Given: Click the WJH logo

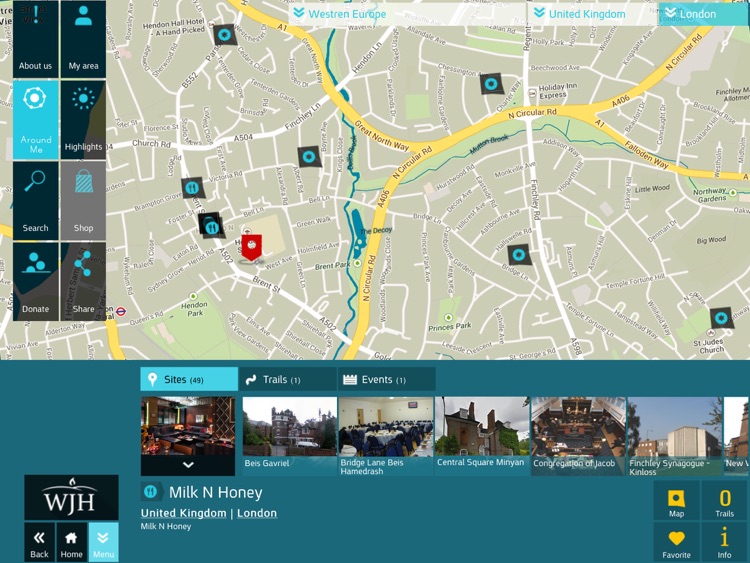Looking at the screenshot, I should coord(71,497).
